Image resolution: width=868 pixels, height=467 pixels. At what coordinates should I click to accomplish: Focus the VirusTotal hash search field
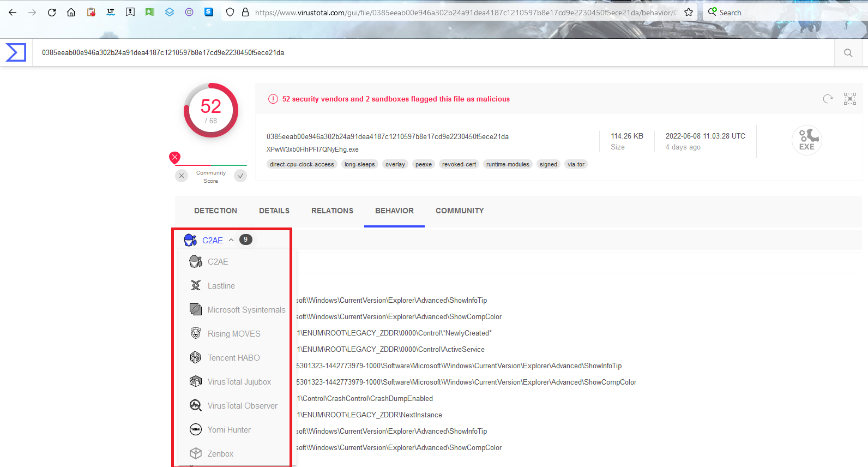coord(433,53)
